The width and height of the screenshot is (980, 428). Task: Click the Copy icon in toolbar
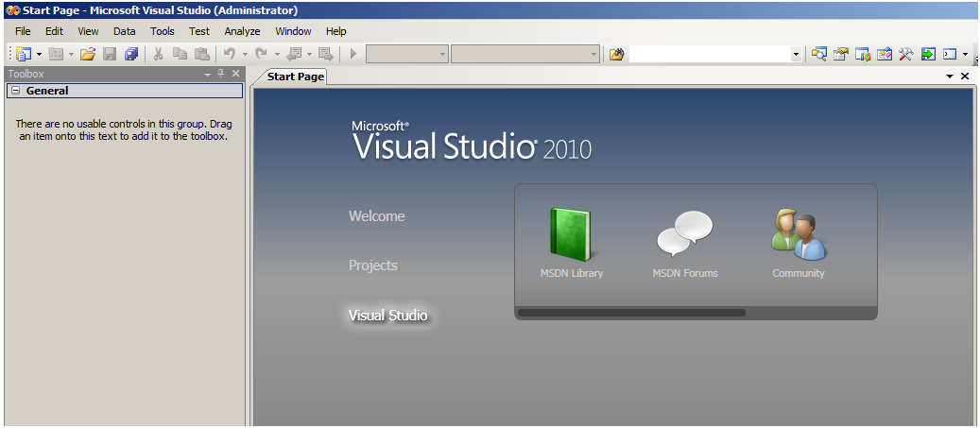180,55
